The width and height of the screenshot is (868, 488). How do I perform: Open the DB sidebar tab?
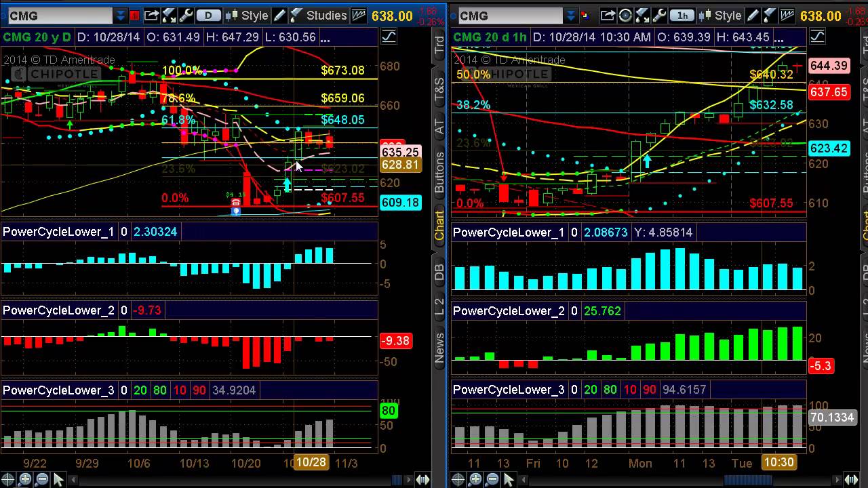pyautogui.click(x=439, y=272)
